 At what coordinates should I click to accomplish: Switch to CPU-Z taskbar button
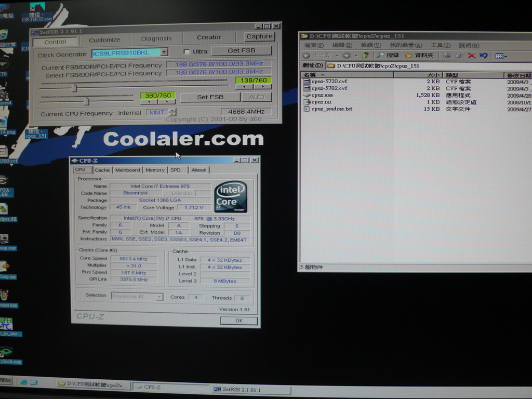pos(171,387)
